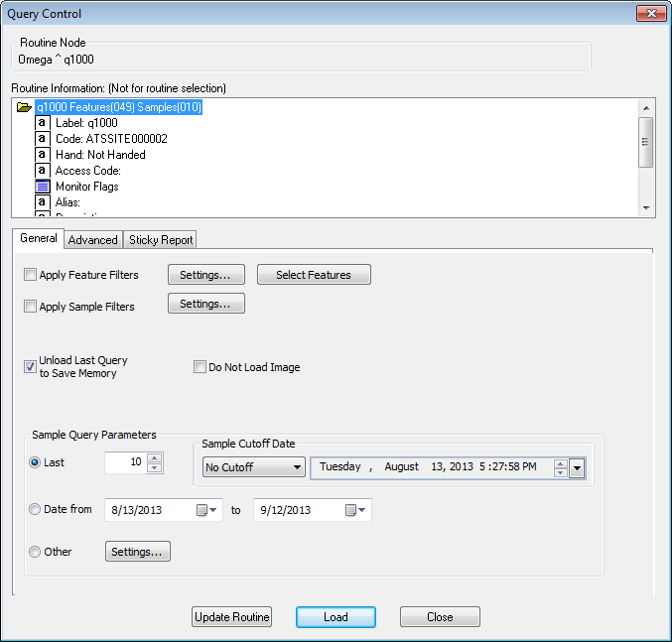Open the No Cutoff dropdown

tap(253, 467)
